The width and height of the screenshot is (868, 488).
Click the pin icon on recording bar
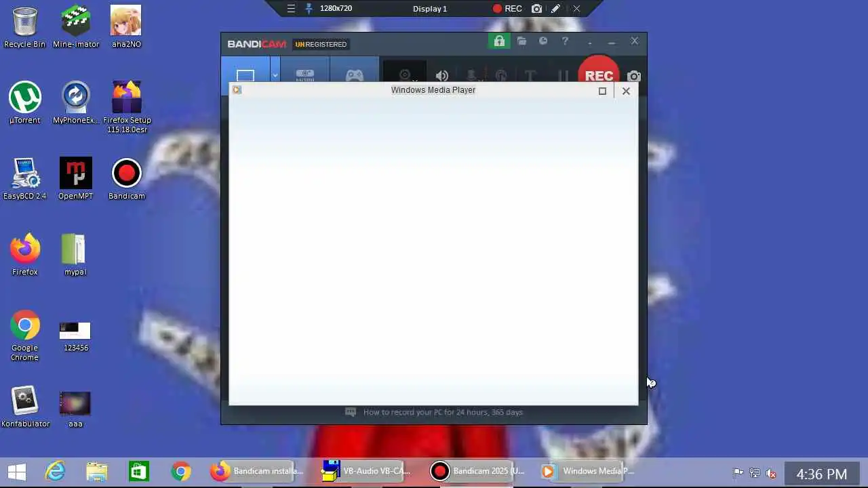309,9
